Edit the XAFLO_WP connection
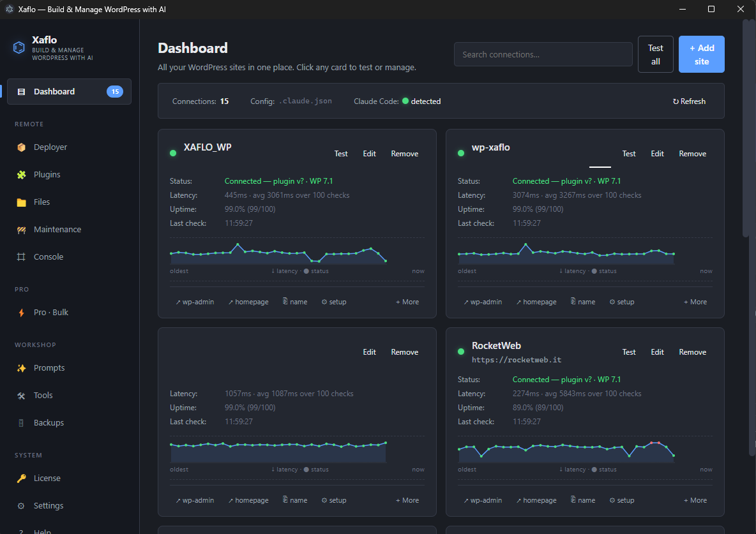The image size is (756, 534). tap(369, 154)
